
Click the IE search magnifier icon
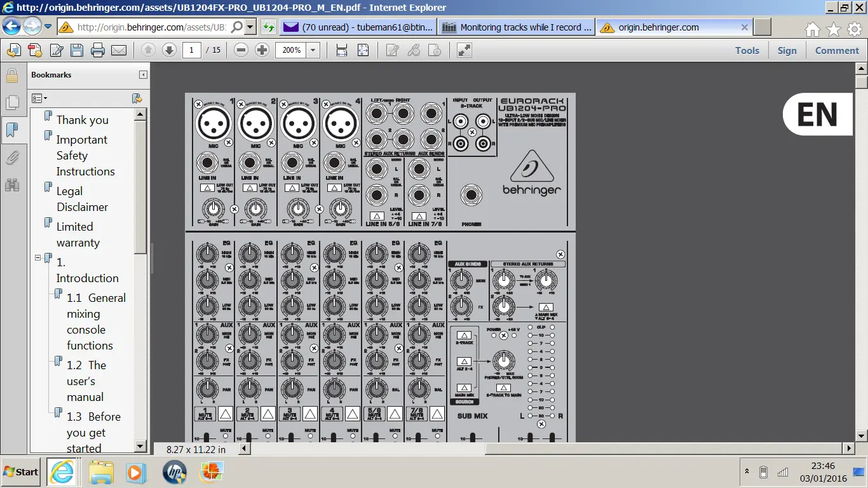coord(237,27)
